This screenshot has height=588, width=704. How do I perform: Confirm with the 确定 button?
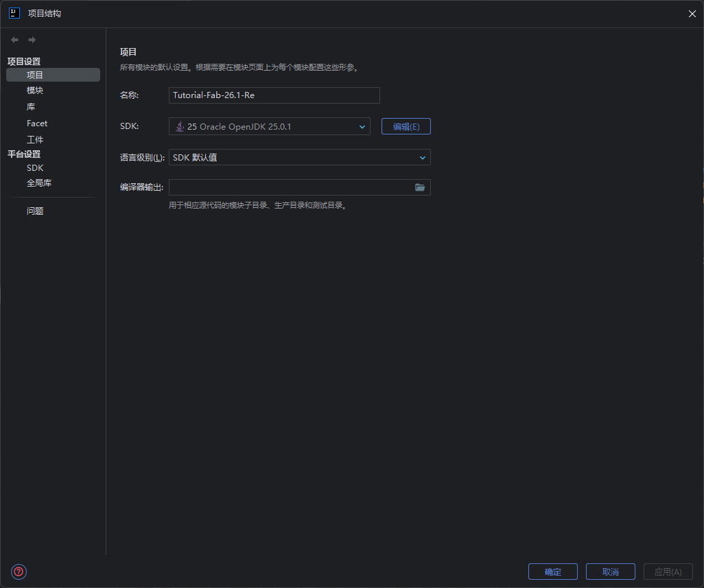click(552, 572)
